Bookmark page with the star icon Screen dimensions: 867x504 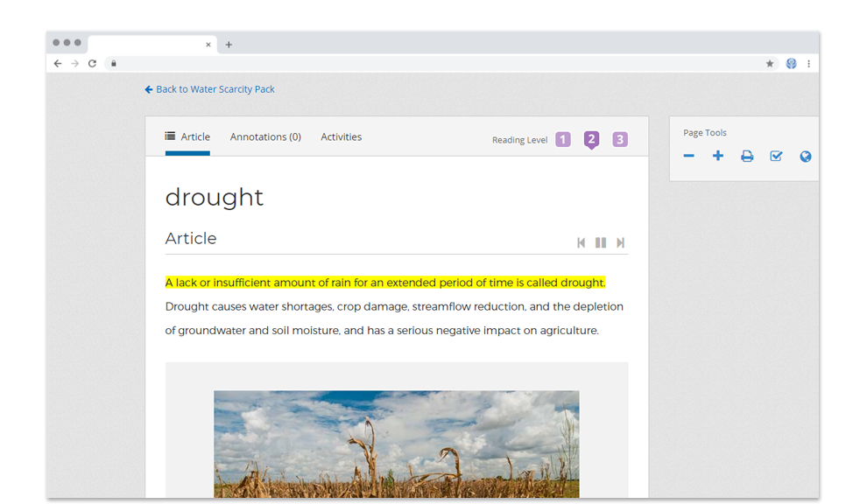[770, 64]
